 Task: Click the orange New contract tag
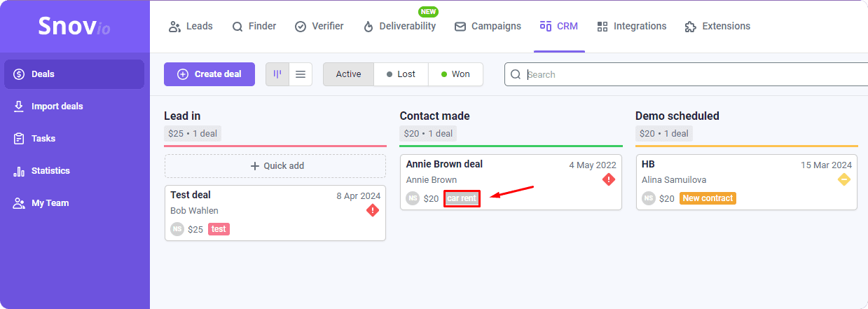click(708, 199)
